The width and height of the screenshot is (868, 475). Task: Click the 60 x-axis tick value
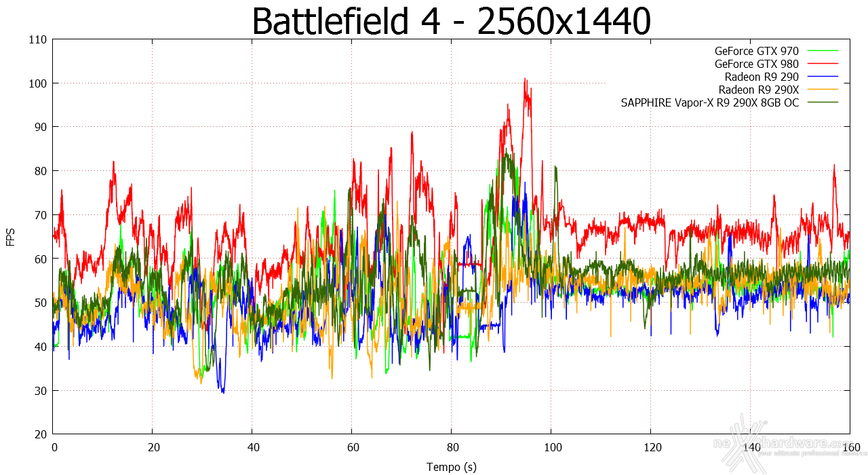click(x=352, y=448)
